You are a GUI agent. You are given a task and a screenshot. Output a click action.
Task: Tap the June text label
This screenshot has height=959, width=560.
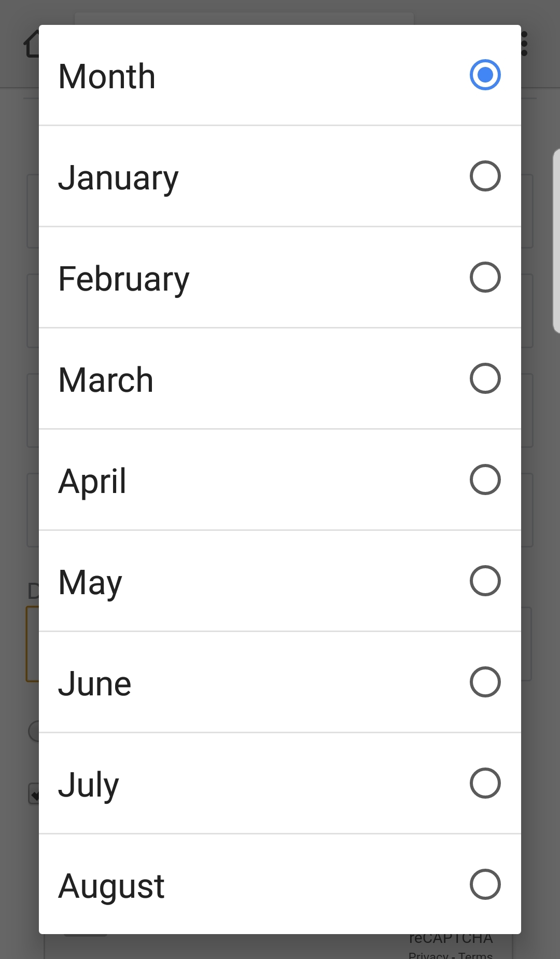point(95,683)
